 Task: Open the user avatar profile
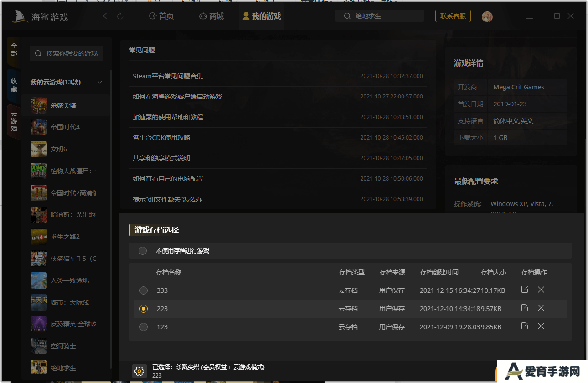pyautogui.click(x=487, y=16)
